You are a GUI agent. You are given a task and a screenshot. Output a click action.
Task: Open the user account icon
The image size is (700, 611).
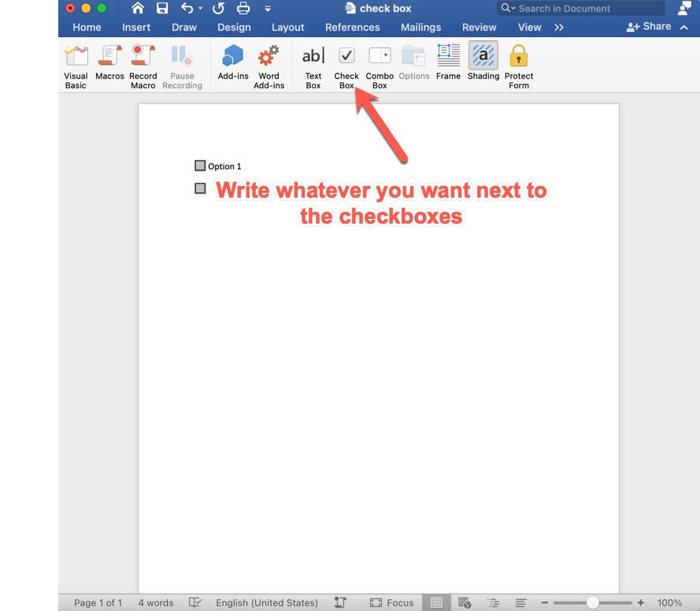[684, 8]
